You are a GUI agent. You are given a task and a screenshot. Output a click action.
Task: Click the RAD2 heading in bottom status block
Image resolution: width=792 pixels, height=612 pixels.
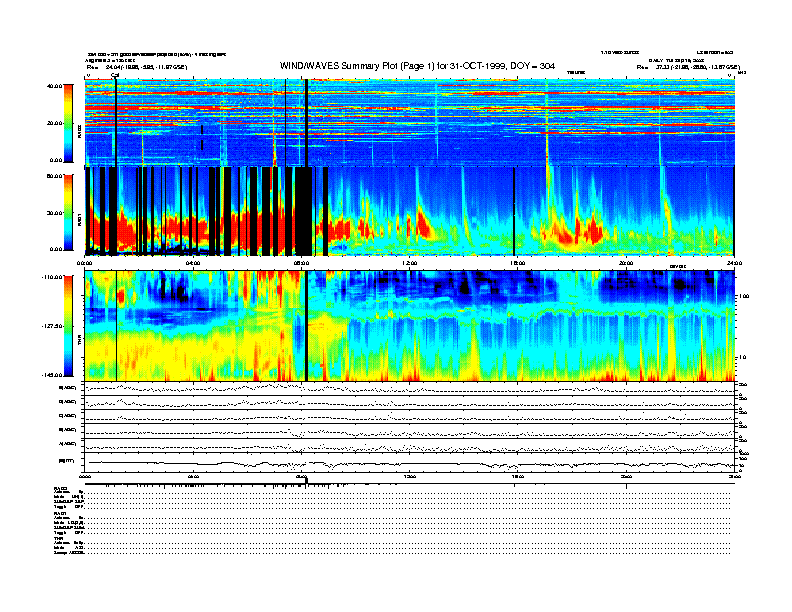click(x=61, y=488)
